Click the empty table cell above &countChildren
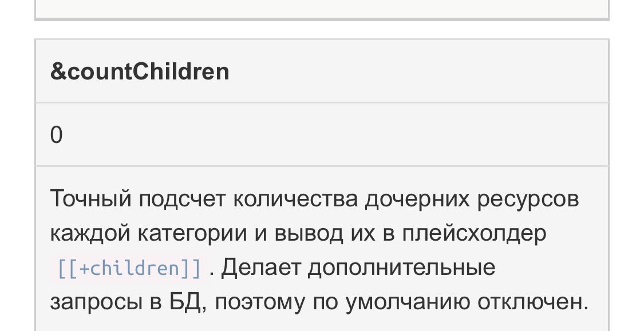644x331 pixels. [322, 9]
